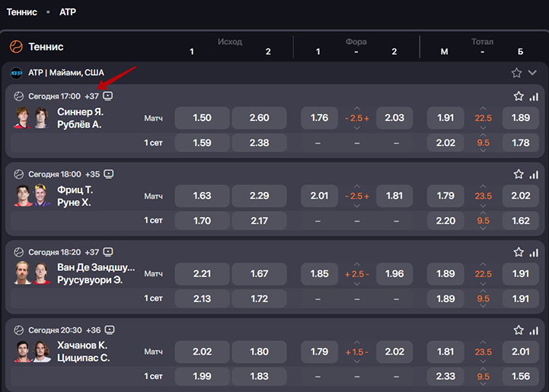Increase the handicap with plus for Sinner match
The height and width of the screenshot is (392, 549).
coord(366,118)
